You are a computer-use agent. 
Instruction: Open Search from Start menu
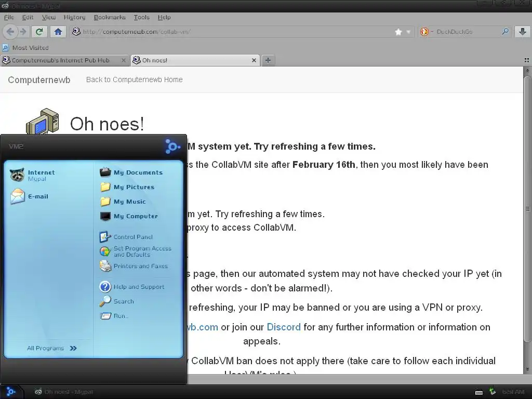click(x=117, y=301)
